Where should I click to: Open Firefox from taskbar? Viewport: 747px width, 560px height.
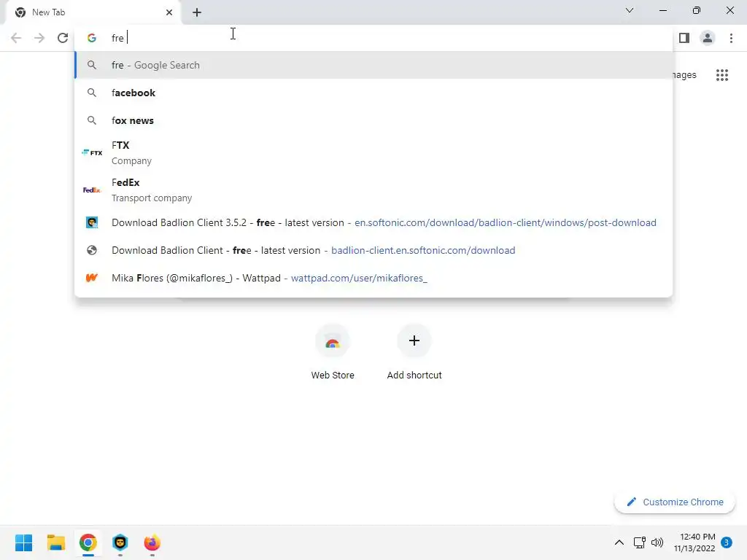[x=152, y=542]
